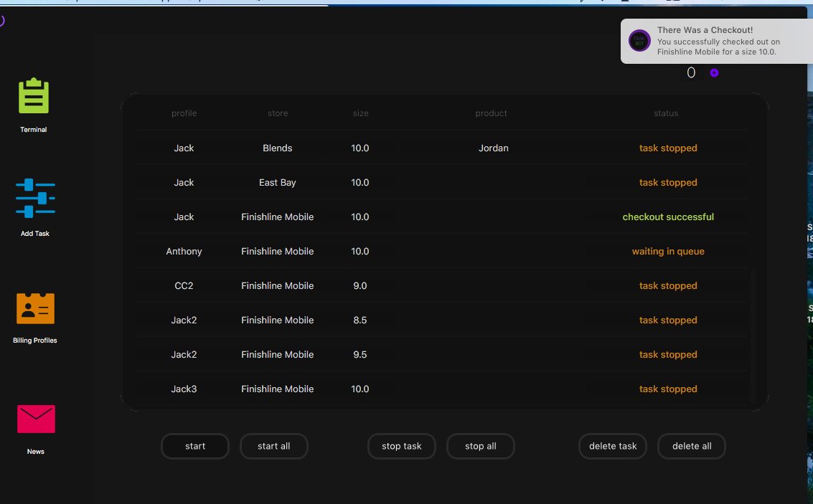
Task: Click the task list vertical scrollbar
Action: [753, 337]
